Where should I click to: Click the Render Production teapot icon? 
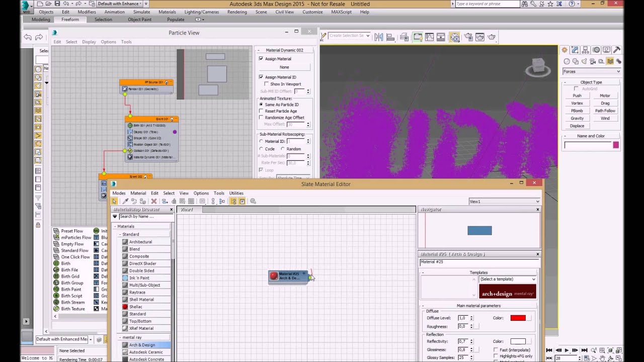[x=492, y=37]
